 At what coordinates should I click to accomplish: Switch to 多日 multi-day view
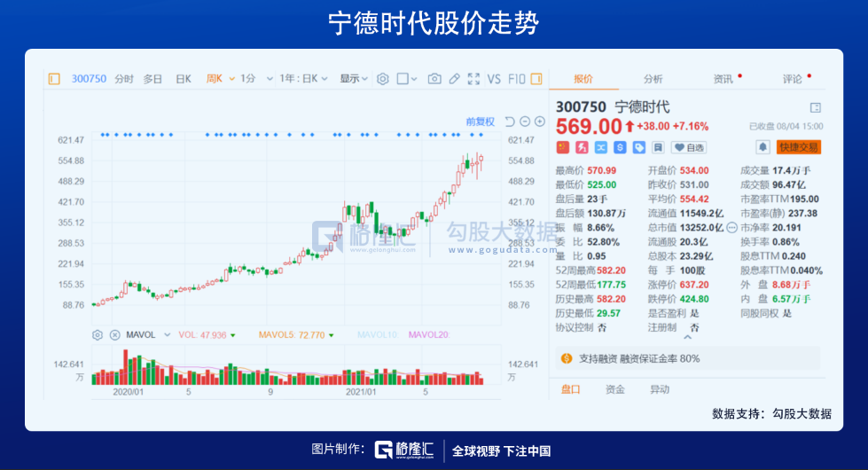point(152,79)
